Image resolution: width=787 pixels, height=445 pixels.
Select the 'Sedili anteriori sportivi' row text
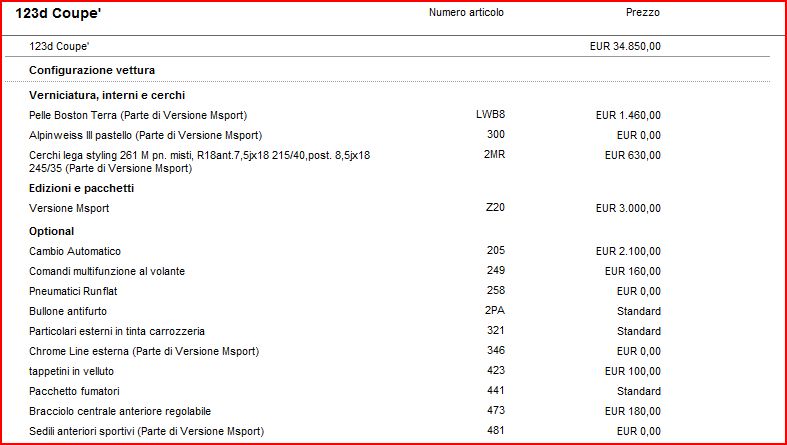147,431
